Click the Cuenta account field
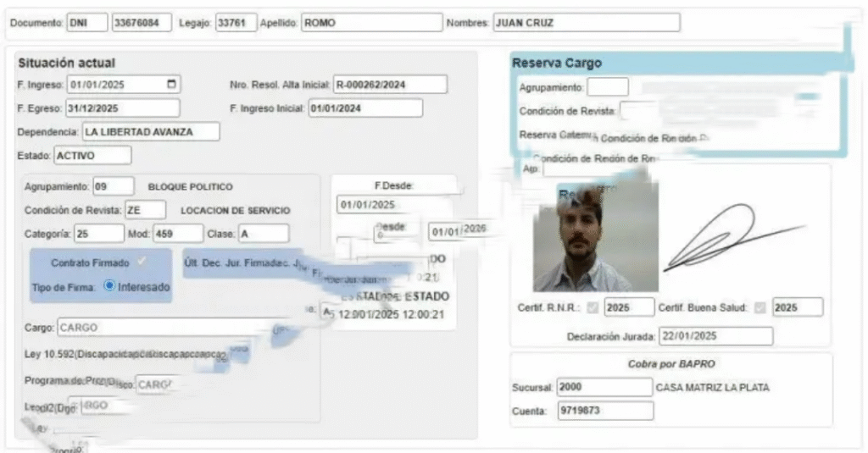 tap(604, 412)
